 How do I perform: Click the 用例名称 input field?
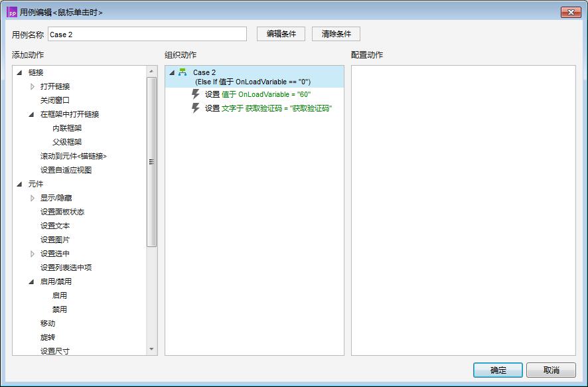tap(147, 34)
